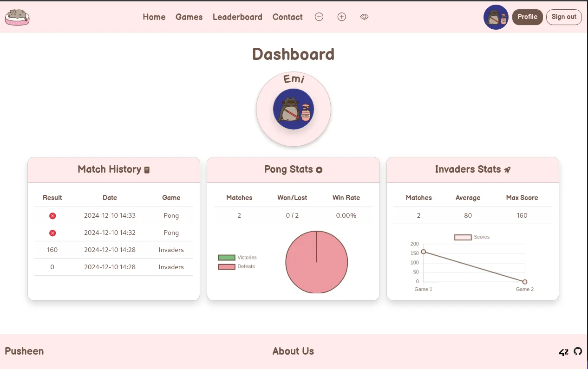Open the Leaderboard page
Image resolution: width=588 pixels, height=369 pixels.
[x=237, y=17]
